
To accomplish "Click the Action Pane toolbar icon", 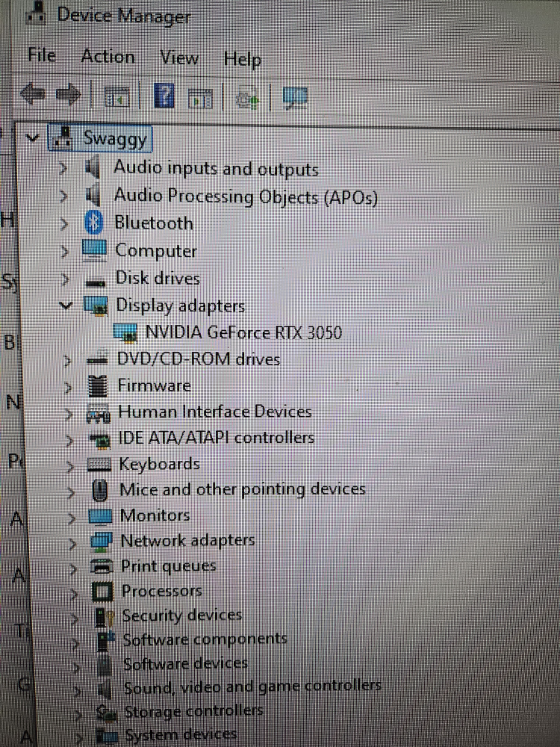I will (200, 98).
